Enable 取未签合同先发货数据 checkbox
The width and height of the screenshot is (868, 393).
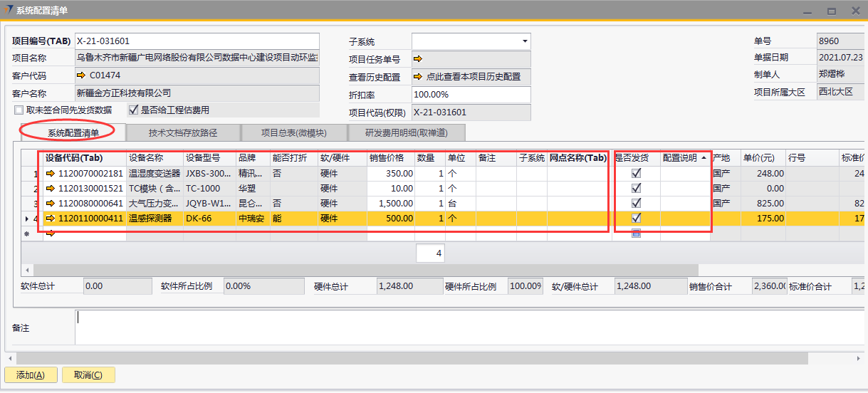19,110
